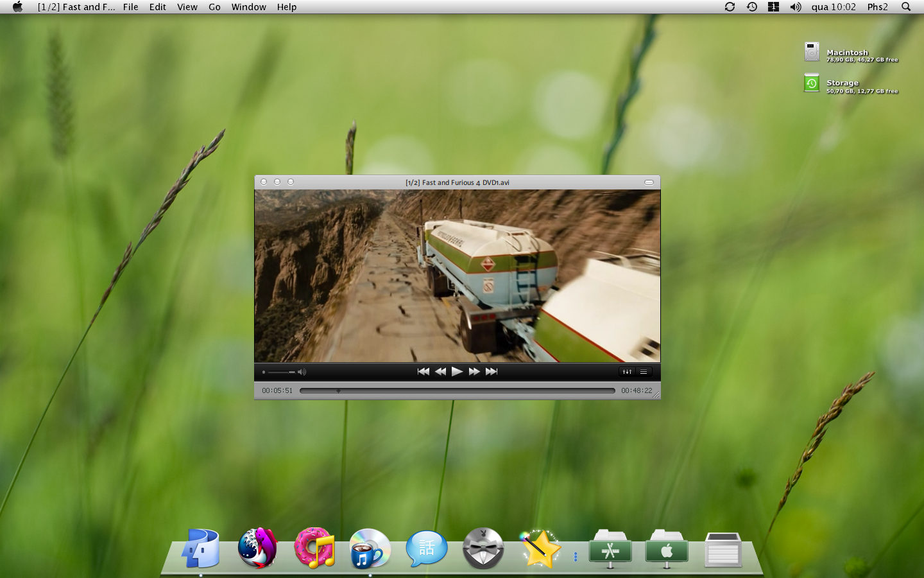
Task: Click the player window resize grip
Action: pos(656,395)
